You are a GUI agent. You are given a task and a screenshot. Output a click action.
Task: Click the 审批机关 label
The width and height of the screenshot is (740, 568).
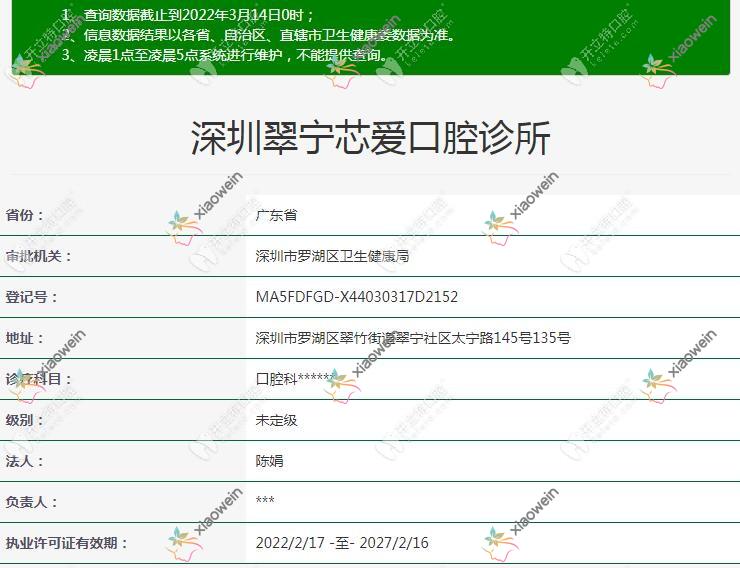click(x=38, y=256)
